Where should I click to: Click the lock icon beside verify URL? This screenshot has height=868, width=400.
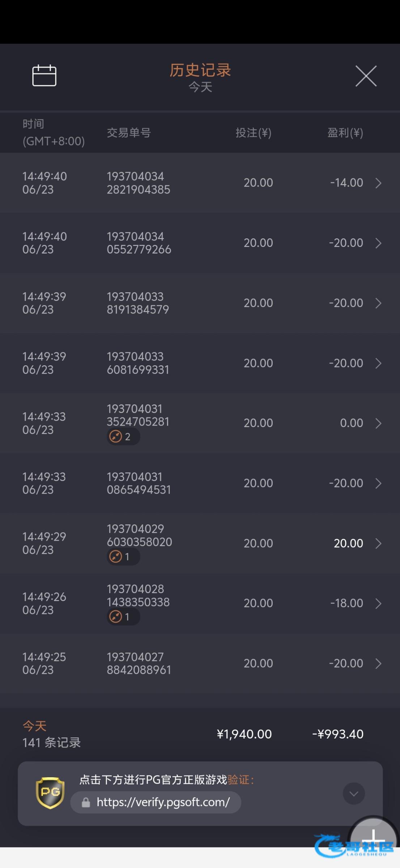(86, 803)
